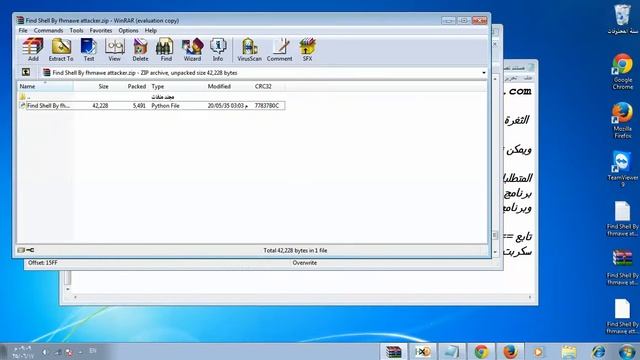Screen dimensions: 640x360
Task: Open the Favorites menu
Action: (x=101, y=31)
